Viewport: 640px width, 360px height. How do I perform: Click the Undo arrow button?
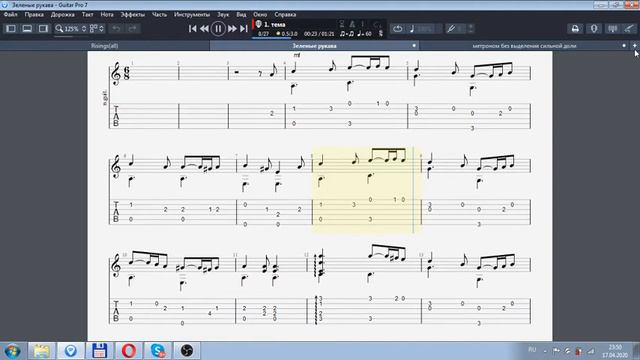116,29
